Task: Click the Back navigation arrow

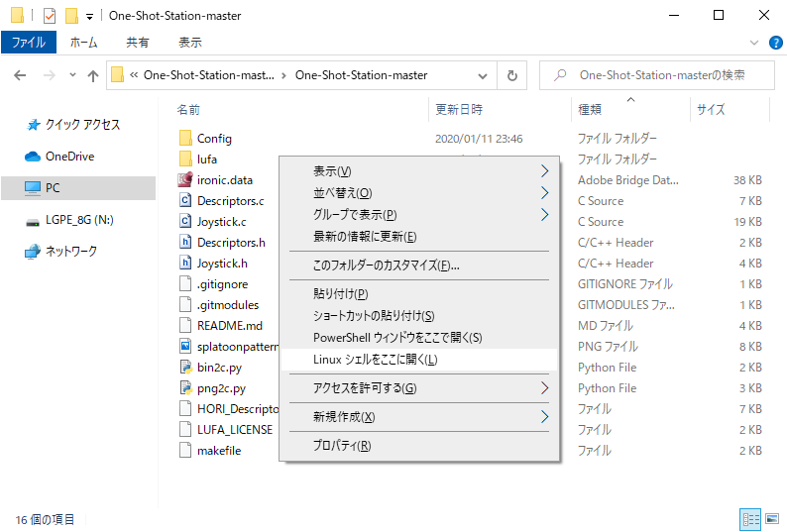Action: (x=20, y=75)
